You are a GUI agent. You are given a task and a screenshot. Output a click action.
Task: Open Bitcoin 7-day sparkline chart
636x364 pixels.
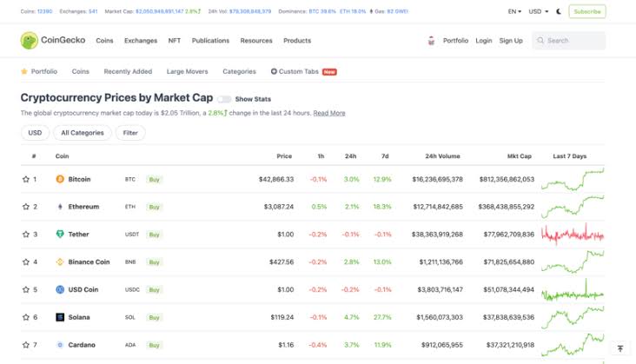pyautogui.click(x=573, y=180)
